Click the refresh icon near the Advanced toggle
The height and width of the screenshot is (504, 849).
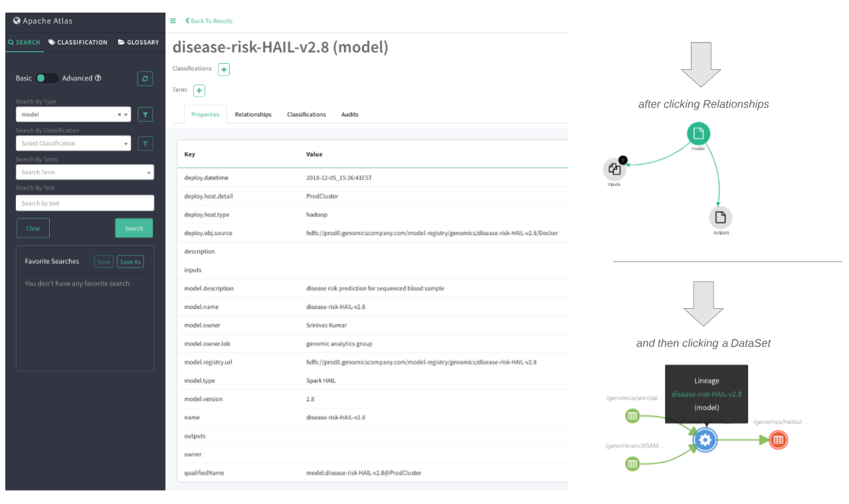point(145,78)
